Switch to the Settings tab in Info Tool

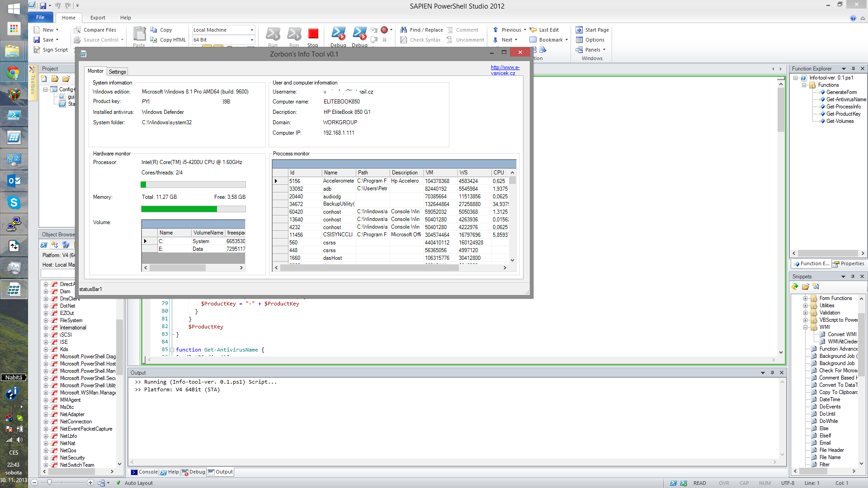[x=117, y=72]
